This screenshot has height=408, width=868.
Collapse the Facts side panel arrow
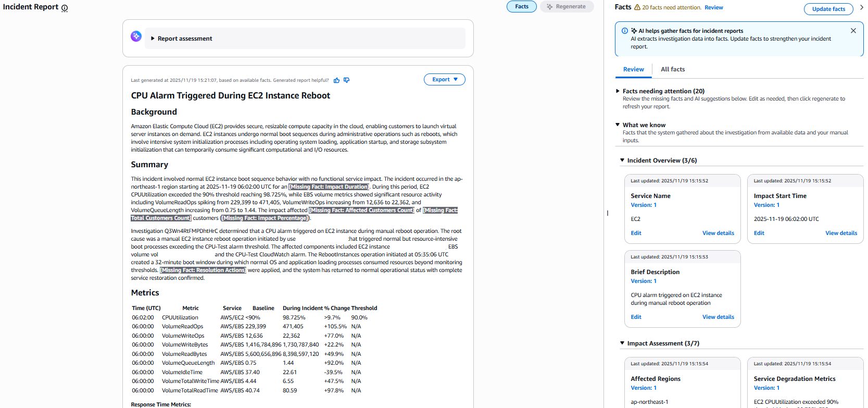[861, 7]
